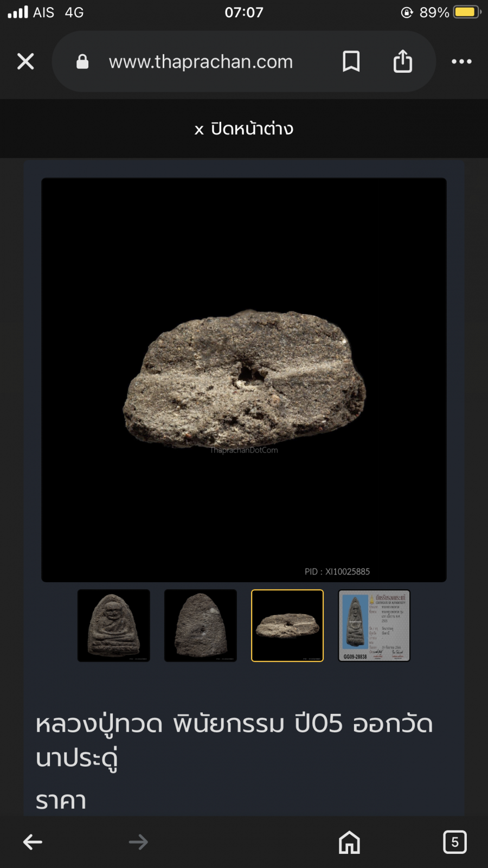Close the browser page with X icon

pos(25,61)
